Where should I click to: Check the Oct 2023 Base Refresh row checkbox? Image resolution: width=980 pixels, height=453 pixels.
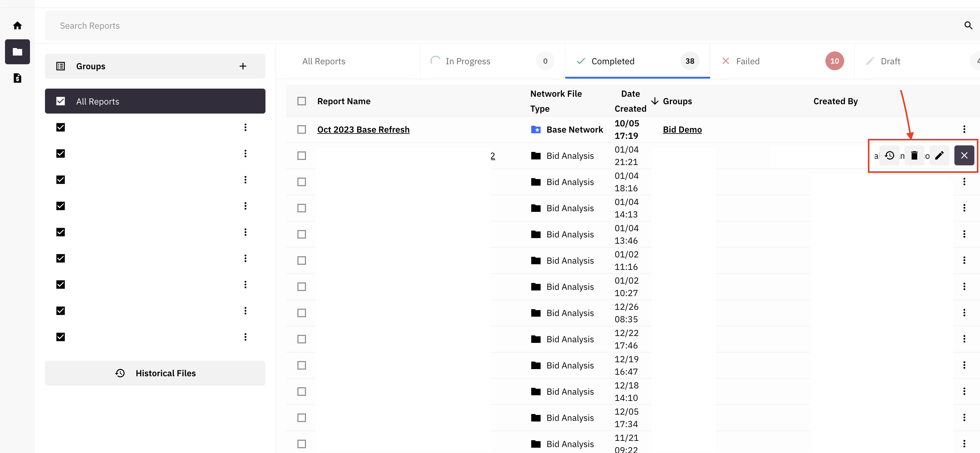[302, 129]
